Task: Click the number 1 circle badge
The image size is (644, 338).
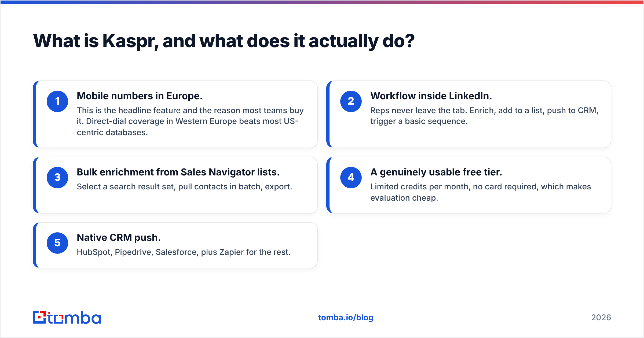Action: [x=57, y=101]
